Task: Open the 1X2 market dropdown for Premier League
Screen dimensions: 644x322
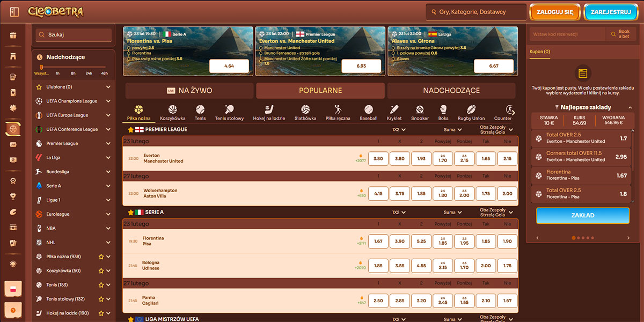Action: click(x=398, y=129)
